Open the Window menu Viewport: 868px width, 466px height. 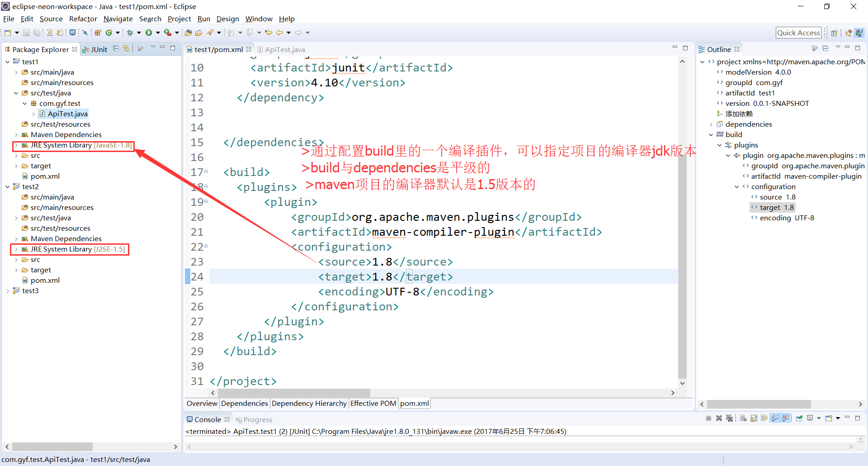pos(259,19)
